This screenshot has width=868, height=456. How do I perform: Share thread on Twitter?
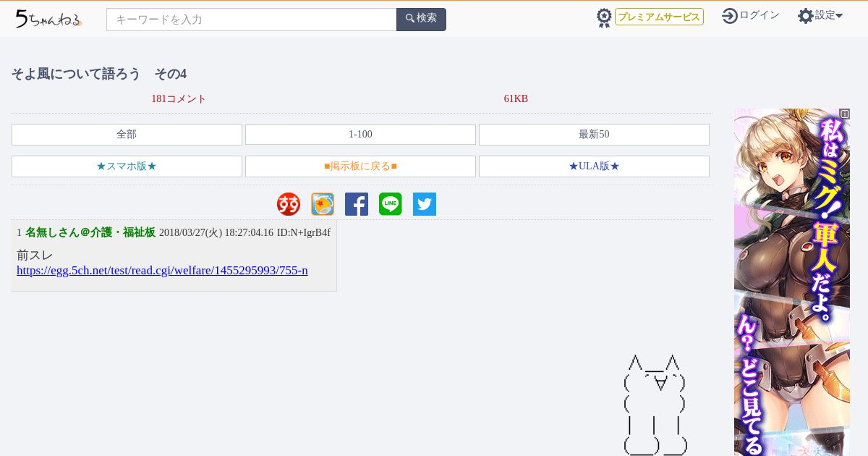pyautogui.click(x=425, y=204)
